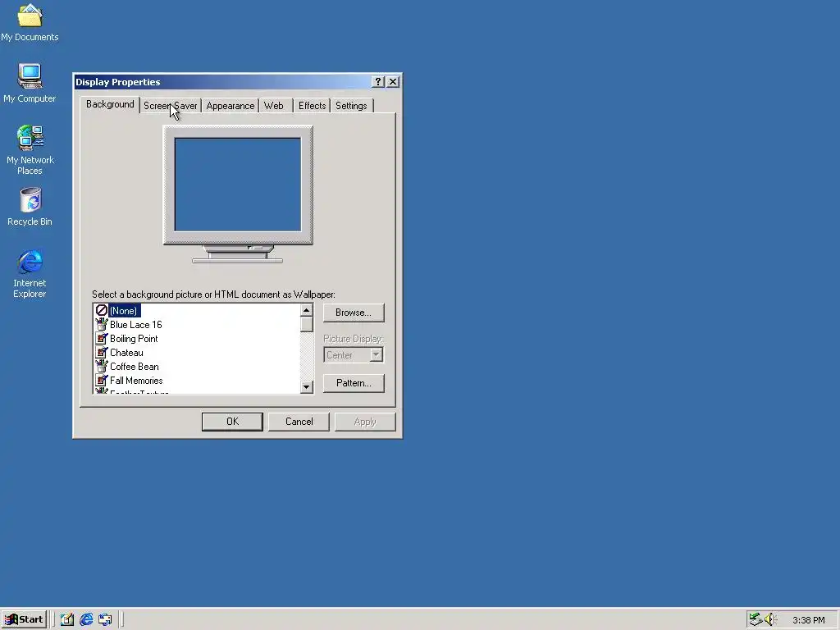Open the Start menu
The width and height of the screenshot is (840, 630).
[24, 620]
